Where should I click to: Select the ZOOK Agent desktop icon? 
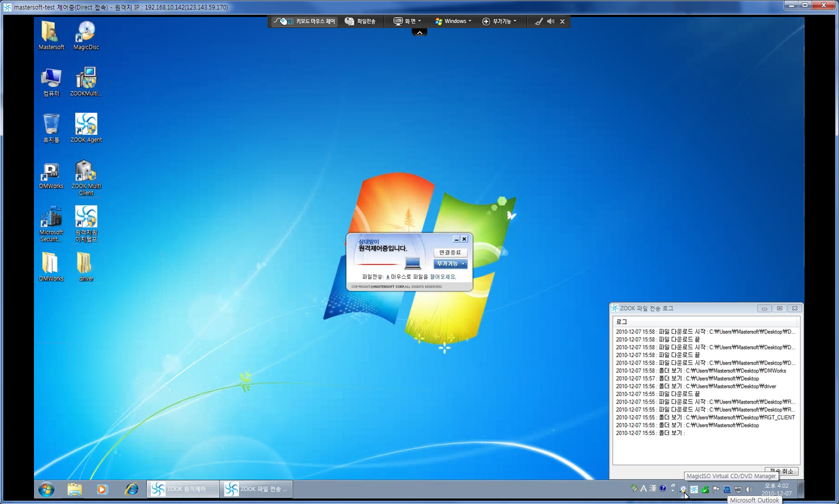86,128
